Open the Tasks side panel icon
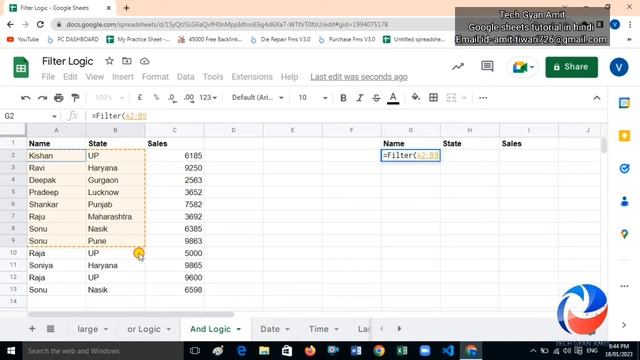 (x=624, y=168)
